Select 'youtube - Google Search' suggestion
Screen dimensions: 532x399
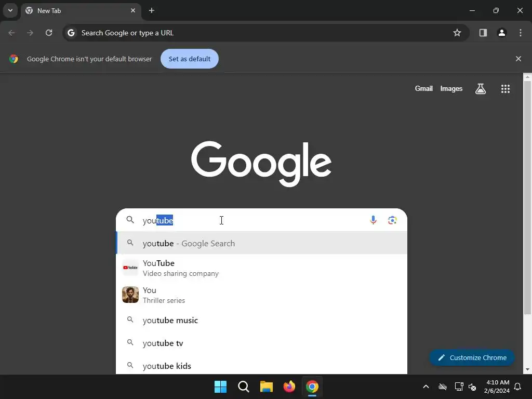pos(262,243)
